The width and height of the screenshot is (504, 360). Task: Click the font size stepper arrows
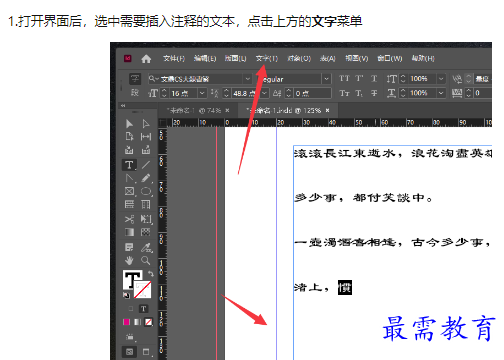164,93
